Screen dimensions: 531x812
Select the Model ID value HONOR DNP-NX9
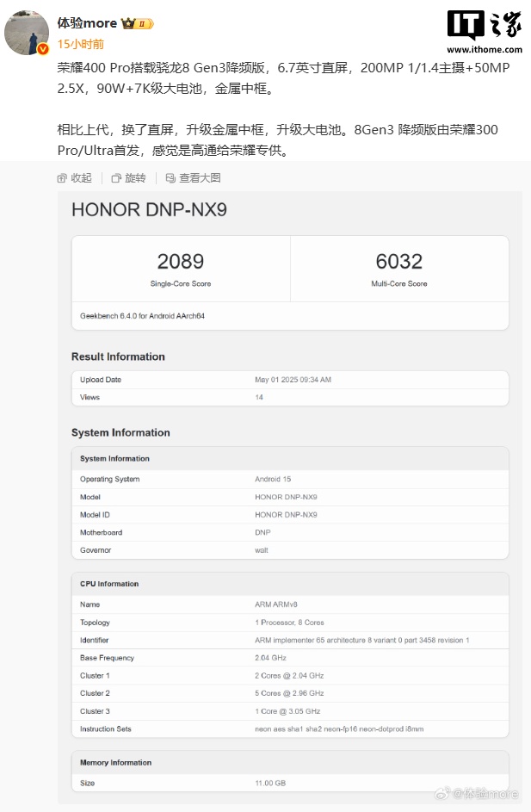[x=286, y=515]
